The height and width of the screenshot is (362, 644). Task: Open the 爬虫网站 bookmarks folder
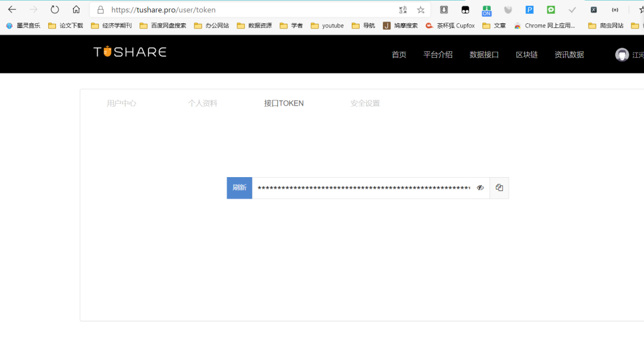point(606,26)
